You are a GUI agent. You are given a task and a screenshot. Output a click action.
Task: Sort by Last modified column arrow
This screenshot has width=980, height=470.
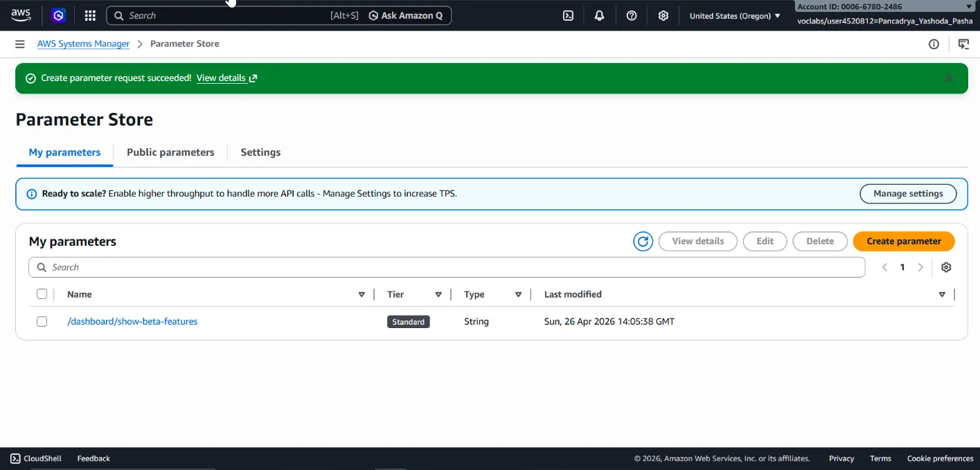coord(942,295)
